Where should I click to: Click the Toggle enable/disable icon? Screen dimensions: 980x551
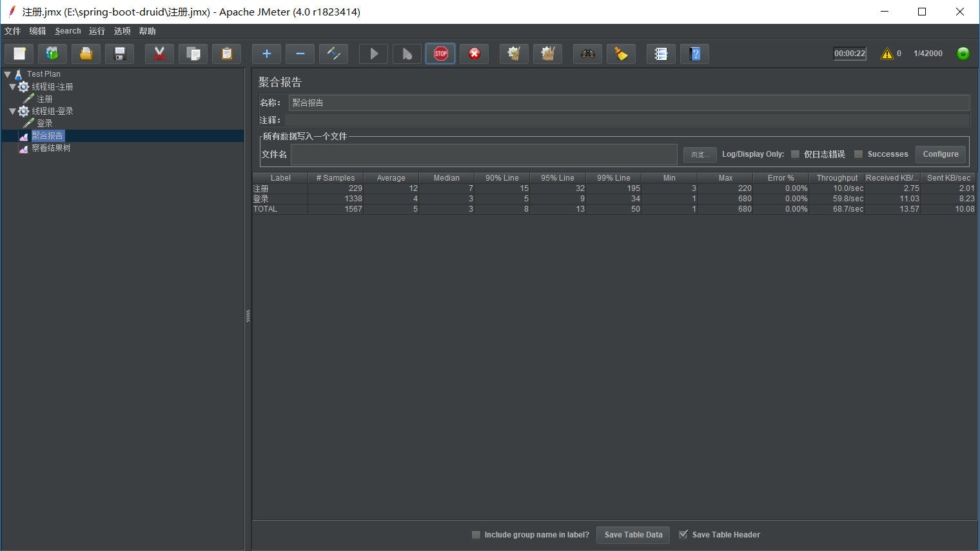[334, 54]
